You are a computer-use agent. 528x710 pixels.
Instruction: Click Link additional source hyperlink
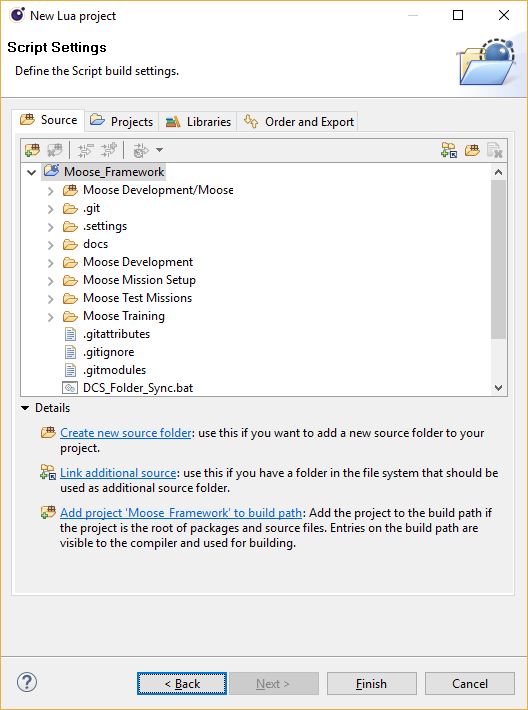(118, 473)
